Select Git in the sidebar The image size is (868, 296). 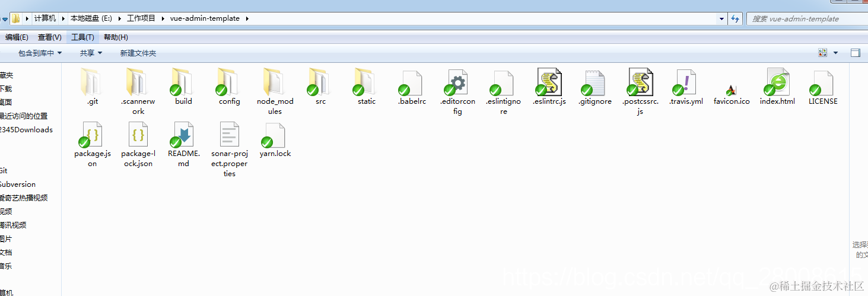pos(4,171)
